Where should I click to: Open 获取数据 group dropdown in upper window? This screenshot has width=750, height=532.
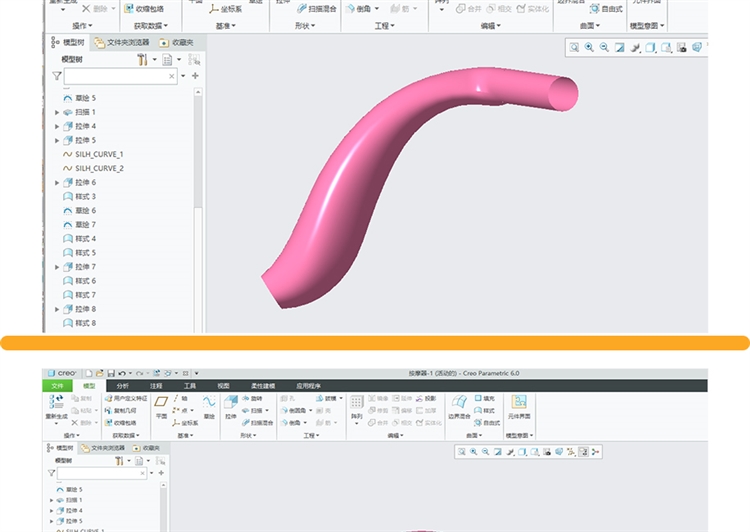151,26
